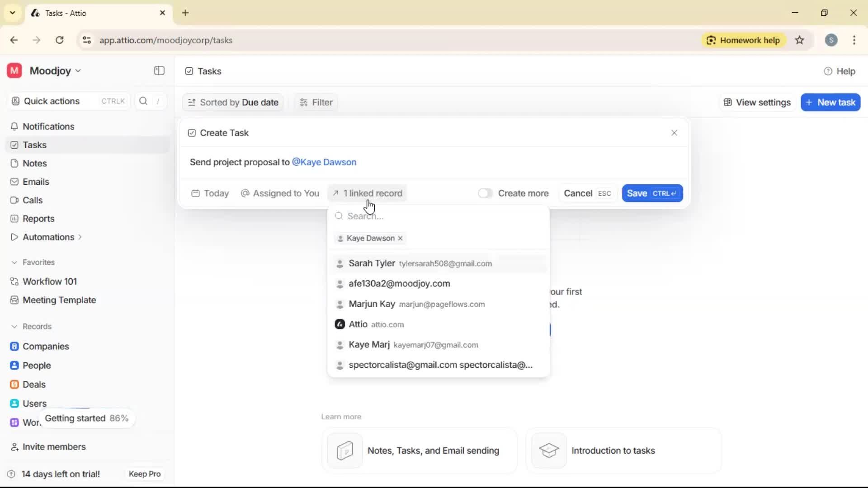This screenshot has height=488, width=868.
Task: Save the new task
Action: [651, 193]
